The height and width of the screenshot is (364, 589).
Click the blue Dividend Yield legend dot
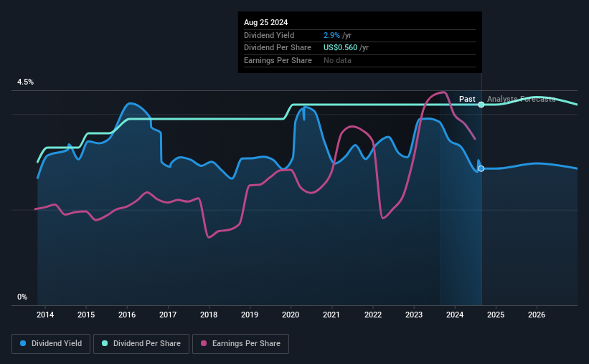tap(23, 343)
